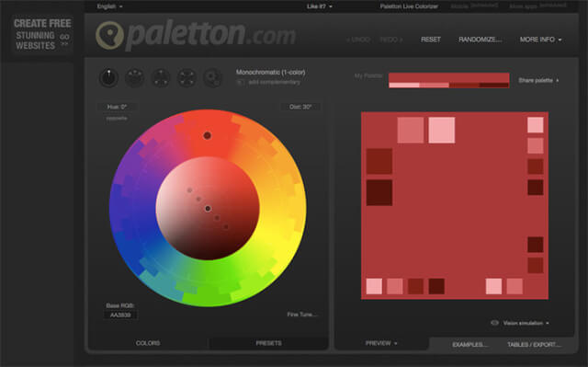Open the English language dropdown
The width and height of the screenshot is (588, 367).
tap(109, 6)
